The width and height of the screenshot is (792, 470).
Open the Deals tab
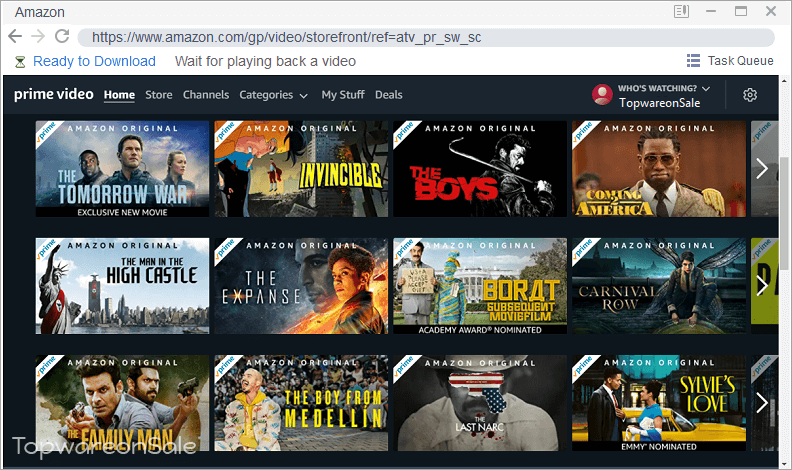pos(388,95)
